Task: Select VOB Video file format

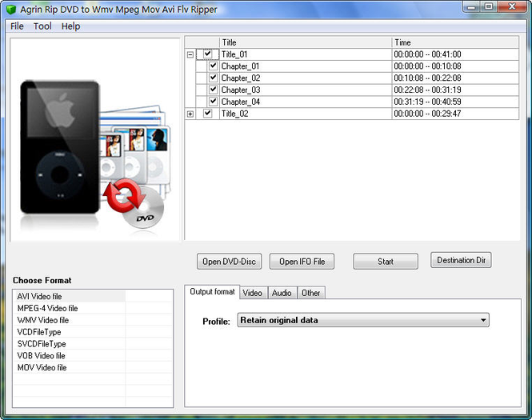Action: (42, 355)
